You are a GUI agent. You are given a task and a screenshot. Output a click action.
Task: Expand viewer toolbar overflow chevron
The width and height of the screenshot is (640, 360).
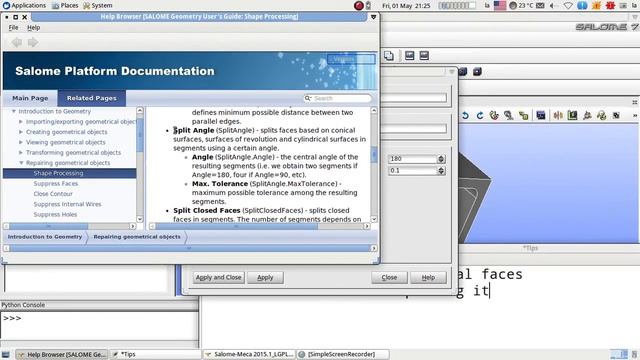(635, 116)
